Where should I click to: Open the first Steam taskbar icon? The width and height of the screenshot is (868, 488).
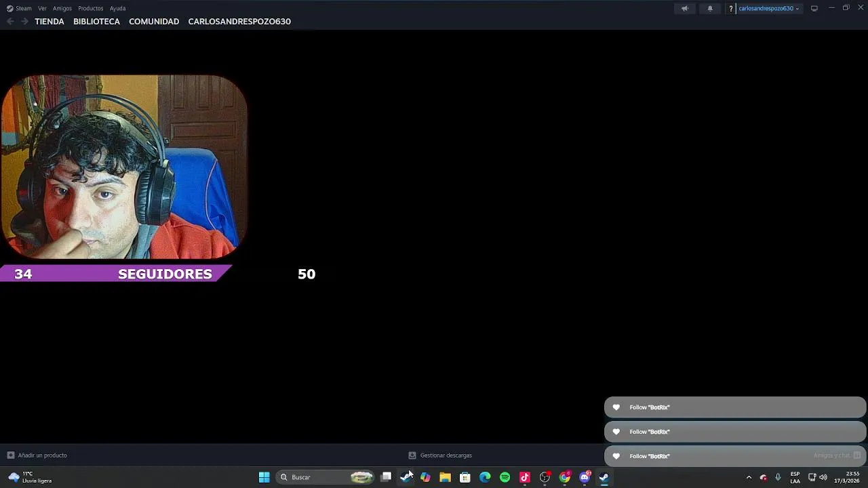pyautogui.click(x=406, y=477)
